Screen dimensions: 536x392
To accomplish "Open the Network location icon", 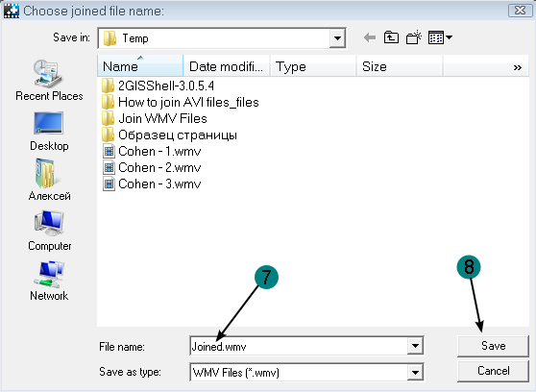I will click(49, 281).
